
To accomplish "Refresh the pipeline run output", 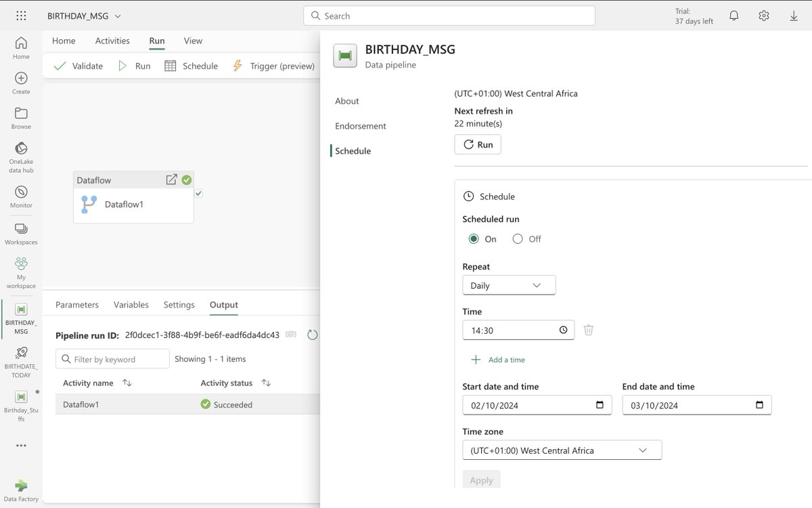I will (312, 335).
